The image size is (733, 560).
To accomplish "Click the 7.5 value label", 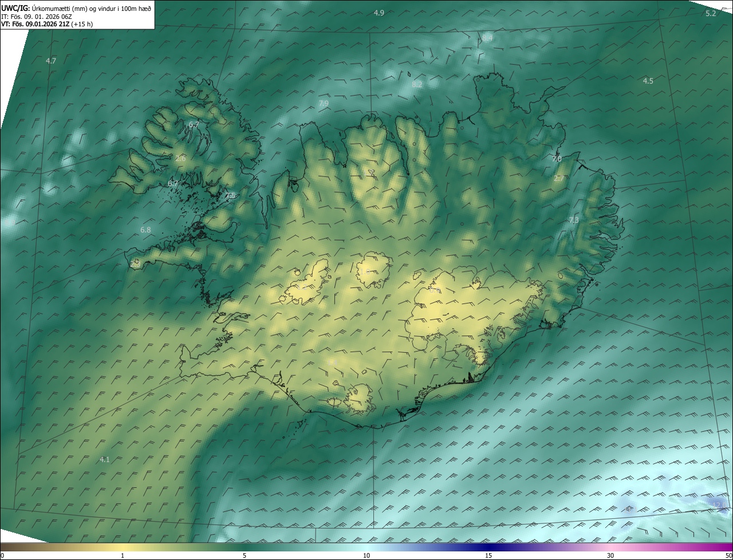I will tap(230, 196).
